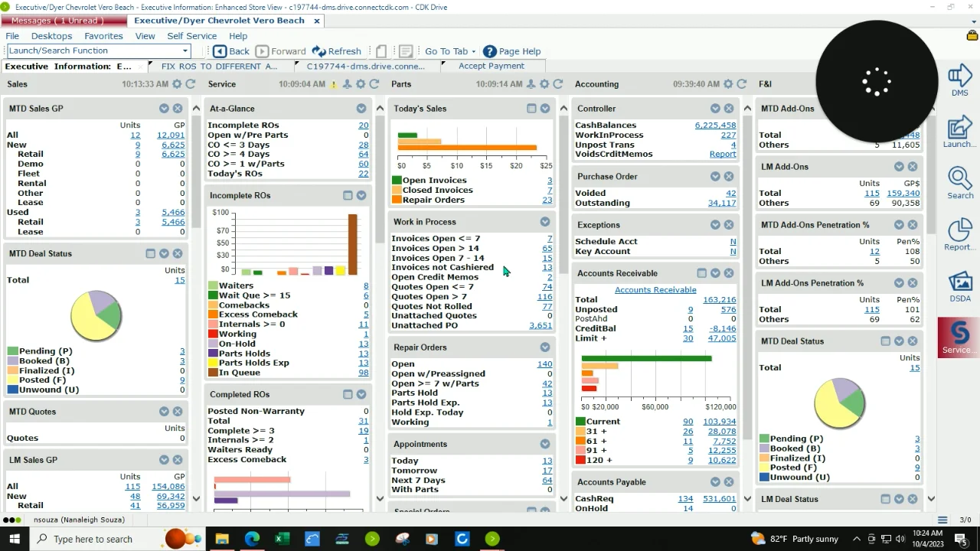Open the VoidsCrditMemos Report link

pos(723,154)
